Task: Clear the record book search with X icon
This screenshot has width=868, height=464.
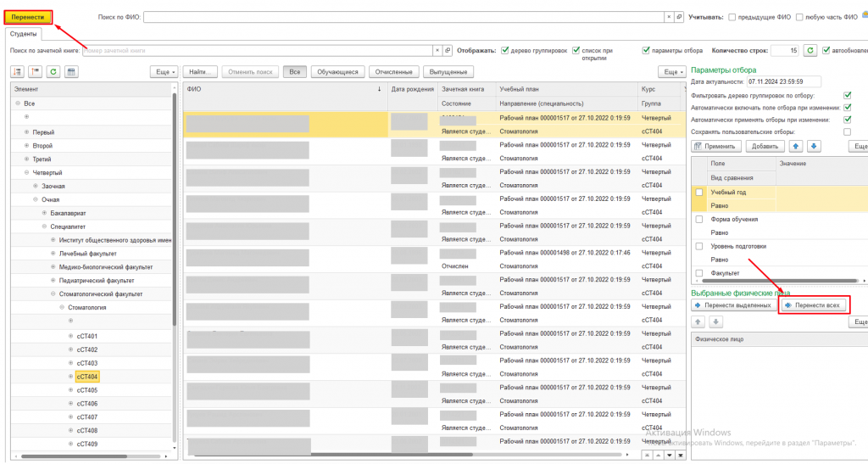Action: (437, 51)
